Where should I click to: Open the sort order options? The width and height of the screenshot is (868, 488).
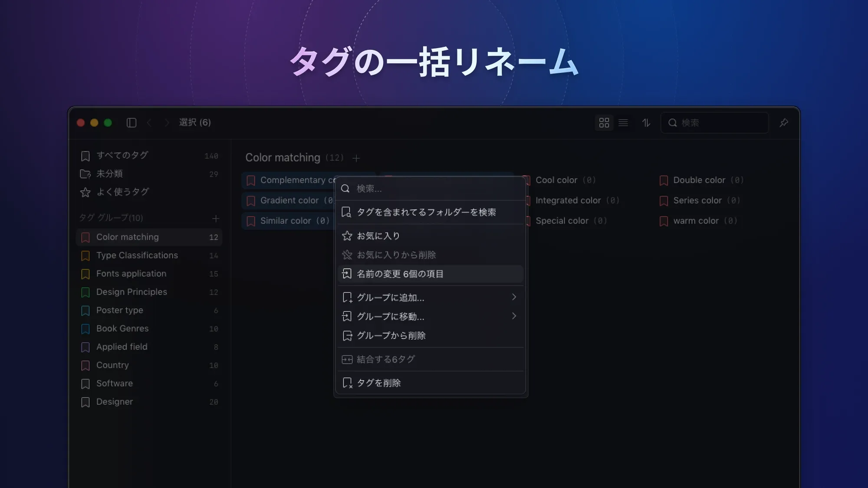tap(646, 123)
